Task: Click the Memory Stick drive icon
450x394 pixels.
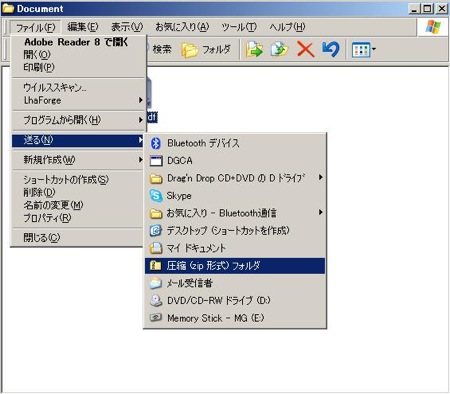Action: coord(156,318)
